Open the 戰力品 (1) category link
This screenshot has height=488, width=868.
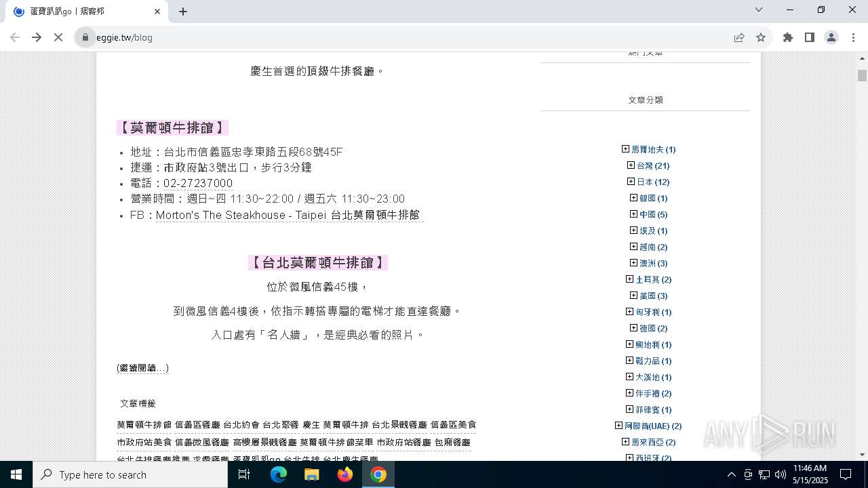(x=653, y=361)
